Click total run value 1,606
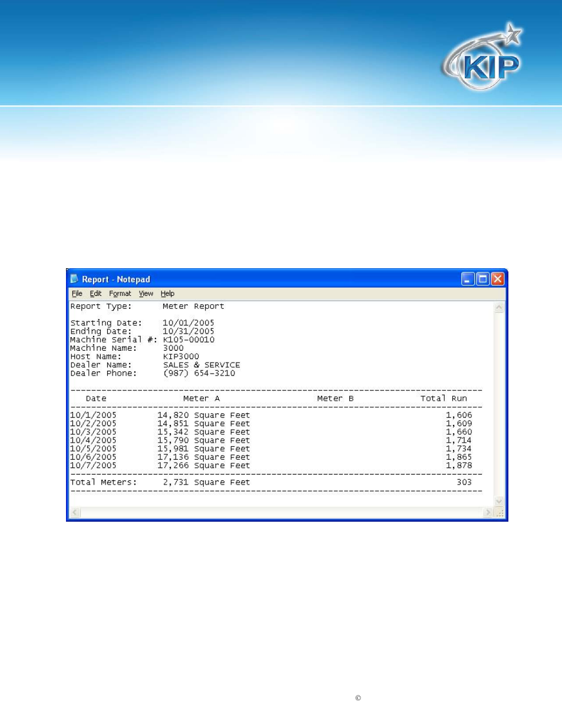This screenshot has width=562, height=728. tap(459, 415)
